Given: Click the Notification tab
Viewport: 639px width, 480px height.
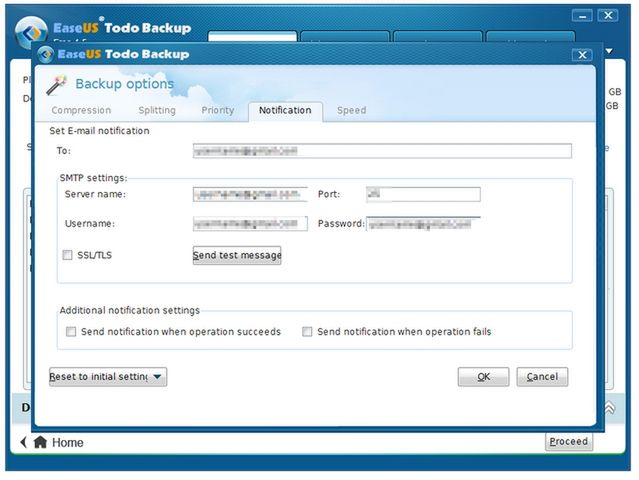Looking at the screenshot, I should pos(285,111).
